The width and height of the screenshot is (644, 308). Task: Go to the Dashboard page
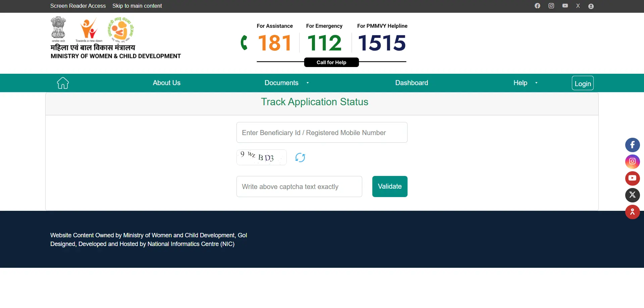[412, 83]
